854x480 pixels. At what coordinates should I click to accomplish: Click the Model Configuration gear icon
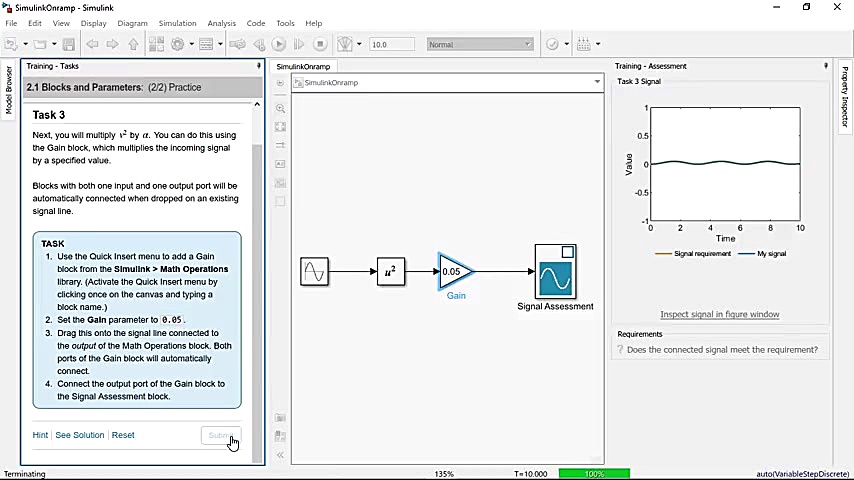pos(178,44)
